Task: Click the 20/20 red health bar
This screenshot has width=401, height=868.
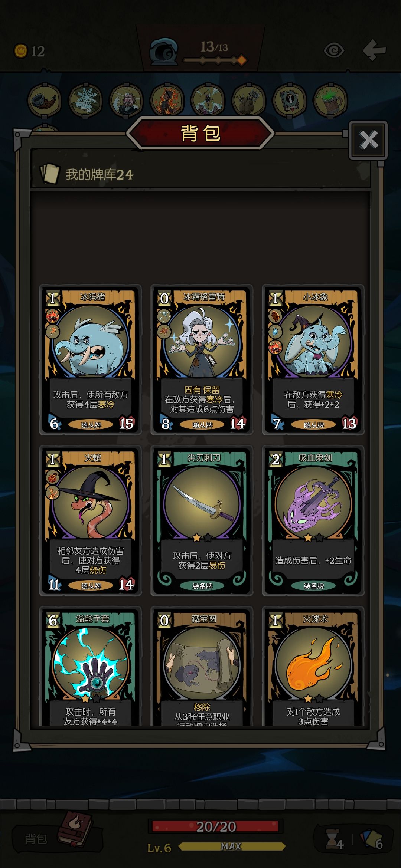Action: pos(215,826)
